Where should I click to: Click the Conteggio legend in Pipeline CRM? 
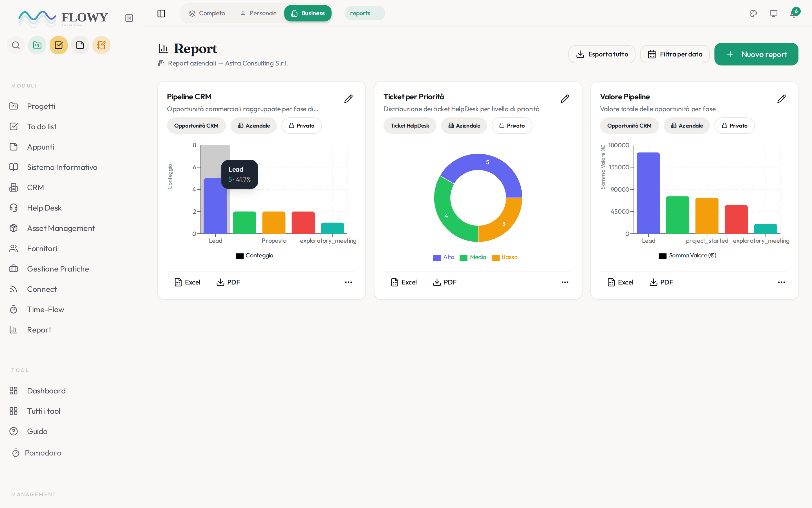[x=254, y=256]
